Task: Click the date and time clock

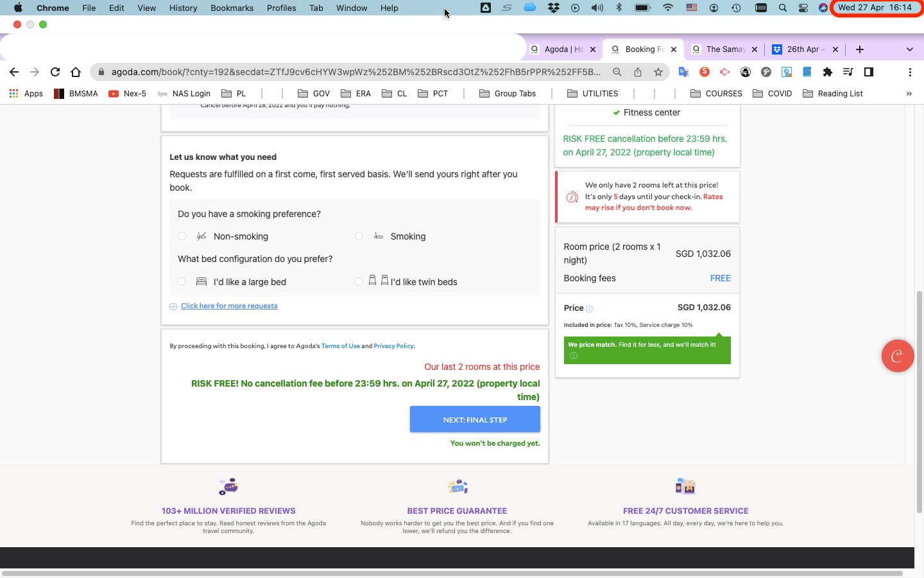Action: tap(875, 8)
